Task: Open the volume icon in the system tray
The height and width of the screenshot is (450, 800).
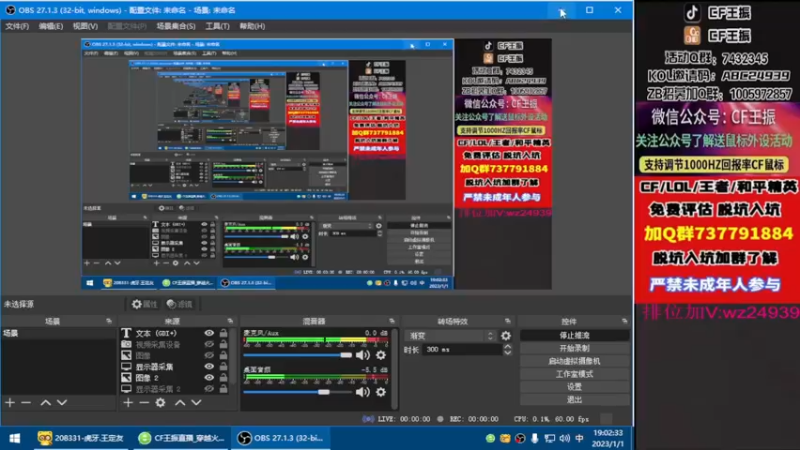Action: click(x=564, y=438)
